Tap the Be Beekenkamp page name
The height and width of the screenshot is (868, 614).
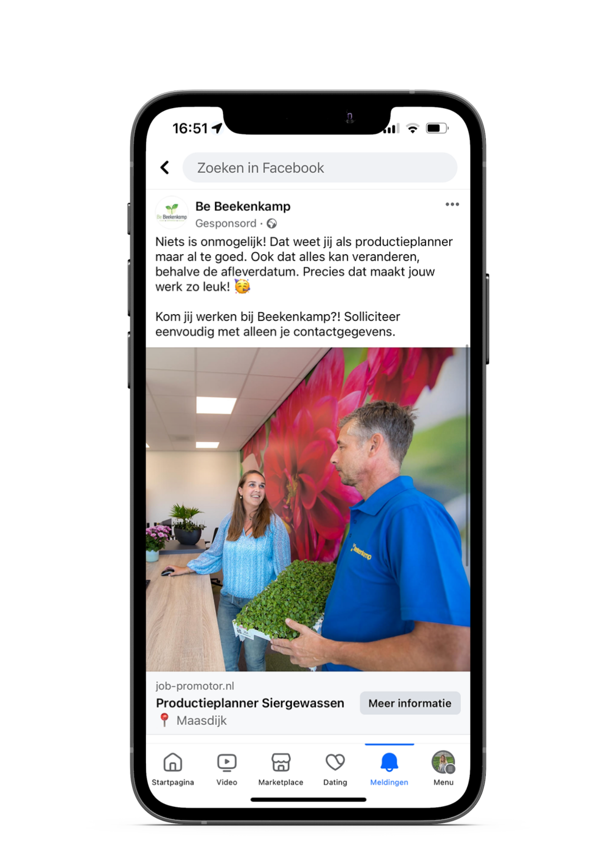click(x=243, y=207)
